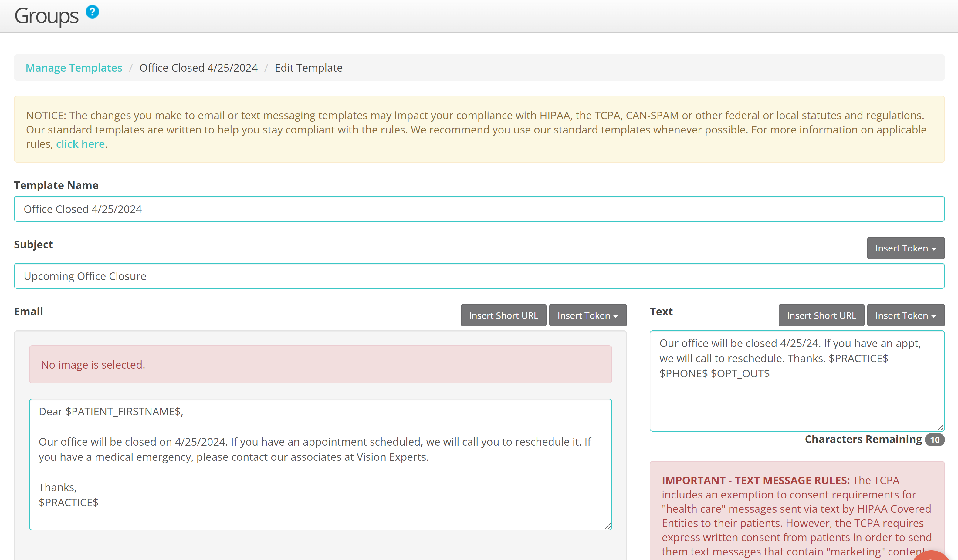This screenshot has width=958, height=560.
Task: Expand the Subject Insert Token dropdown
Action: (x=906, y=248)
